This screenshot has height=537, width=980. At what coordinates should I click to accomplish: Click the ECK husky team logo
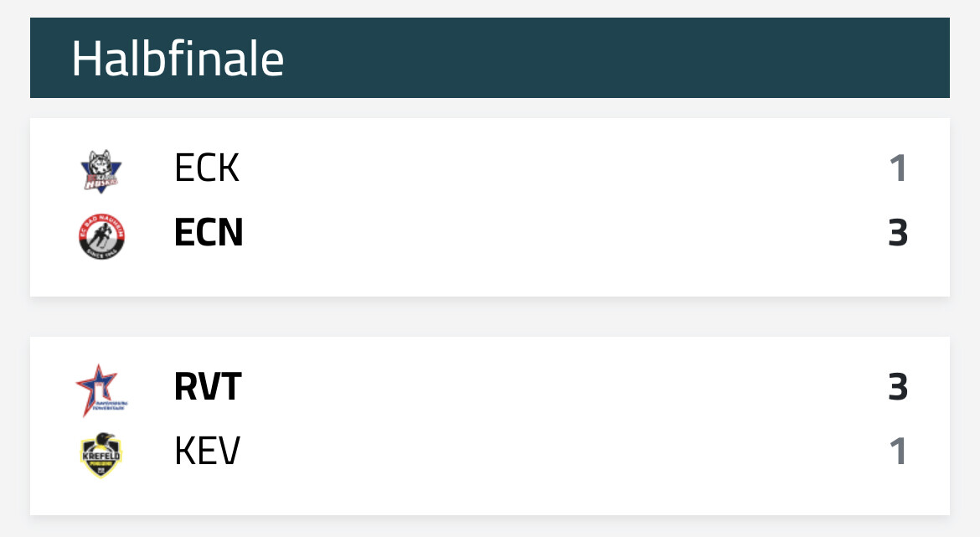pyautogui.click(x=101, y=169)
